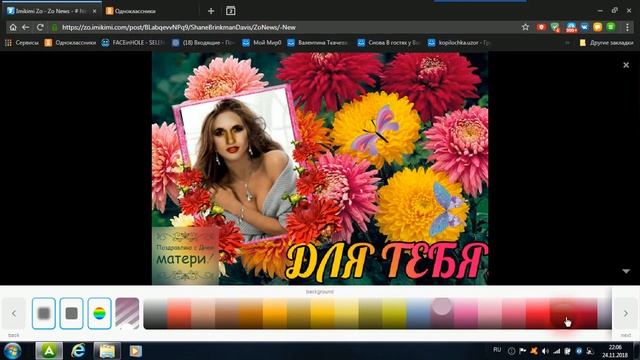
Task: Click the down arrow right of image
Action: [x=626, y=271]
